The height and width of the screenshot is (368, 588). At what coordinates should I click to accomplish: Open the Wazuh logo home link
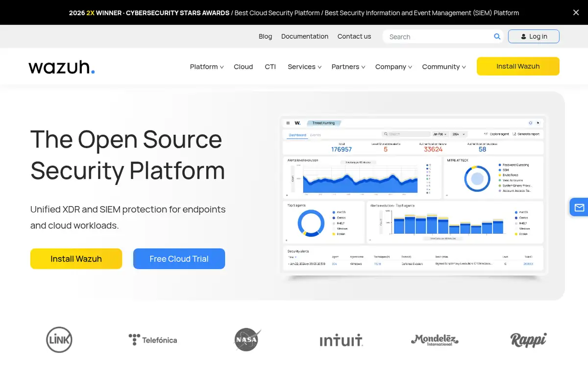tap(61, 67)
